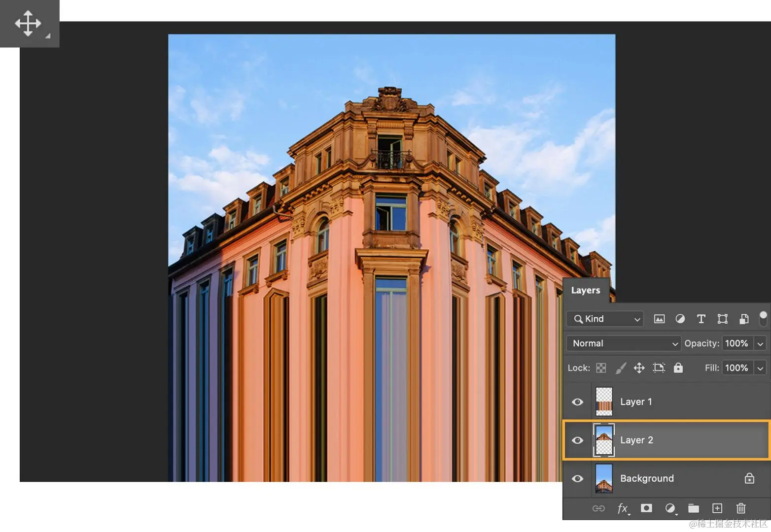Expand the Opacity value dropdown
The image size is (771, 532).
pyautogui.click(x=760, y=343)
